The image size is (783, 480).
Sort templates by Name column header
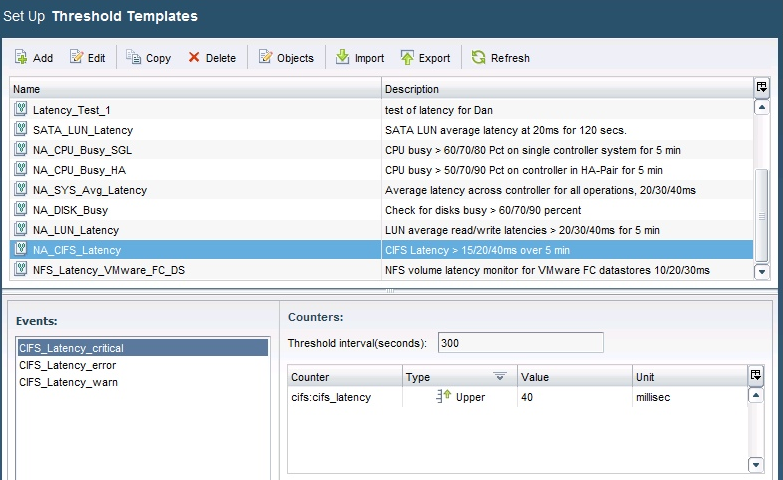(195, 89)
